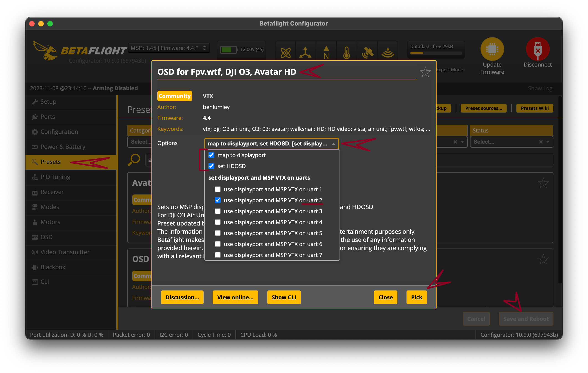Check displayport and MSP VTX on uart 4

pos(217,222)
